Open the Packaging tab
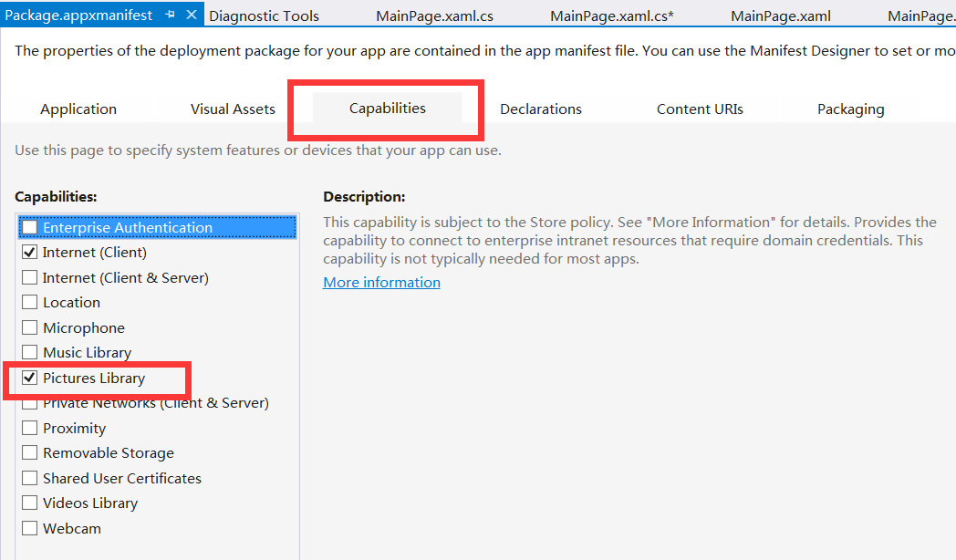This screenshot has width=956, height=560. (x=850, y=109)
